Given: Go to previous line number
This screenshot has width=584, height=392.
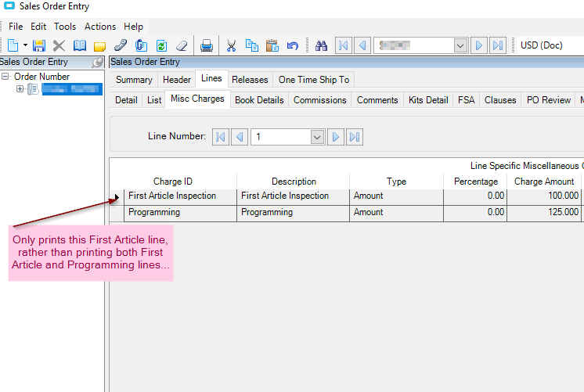Looking at the screenshot, I should [240, 137].
